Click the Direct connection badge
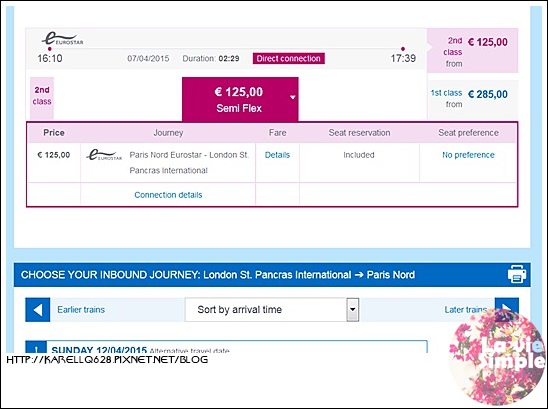 click(289, 58)
